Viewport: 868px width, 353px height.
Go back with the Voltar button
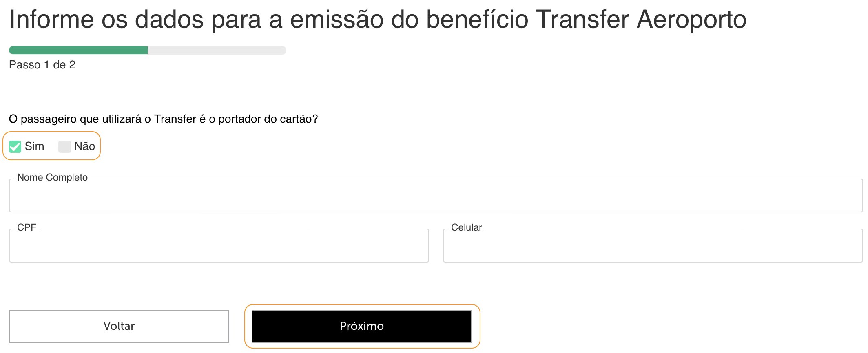pos(119,326)
